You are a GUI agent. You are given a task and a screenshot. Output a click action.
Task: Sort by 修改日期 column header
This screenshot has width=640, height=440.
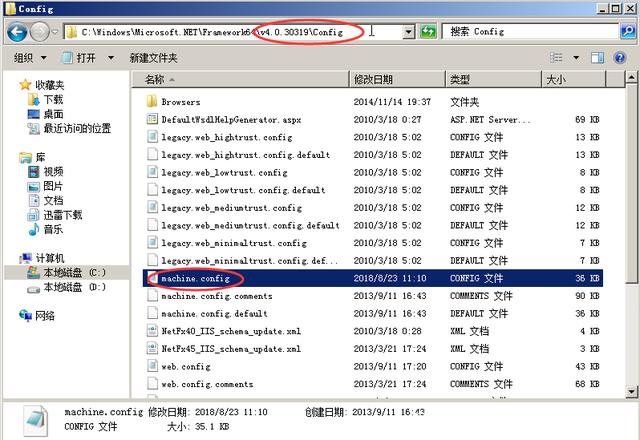(398, 79)
